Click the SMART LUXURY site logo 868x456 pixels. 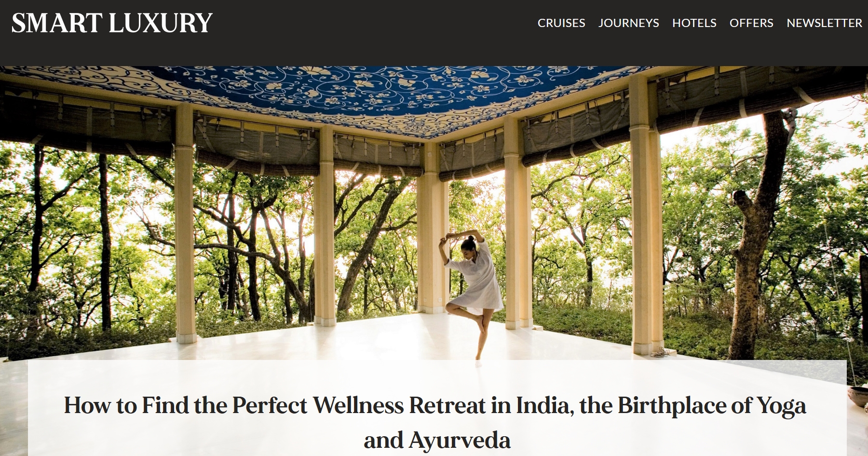tap(112, 23)
